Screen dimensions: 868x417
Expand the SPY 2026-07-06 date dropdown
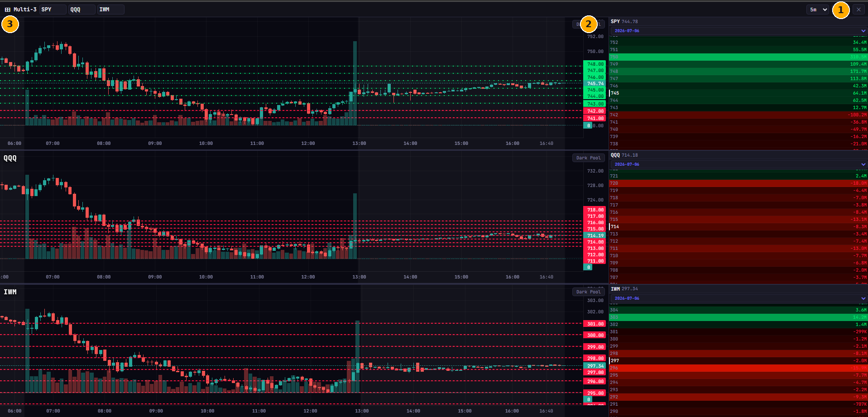click(738, 31)
